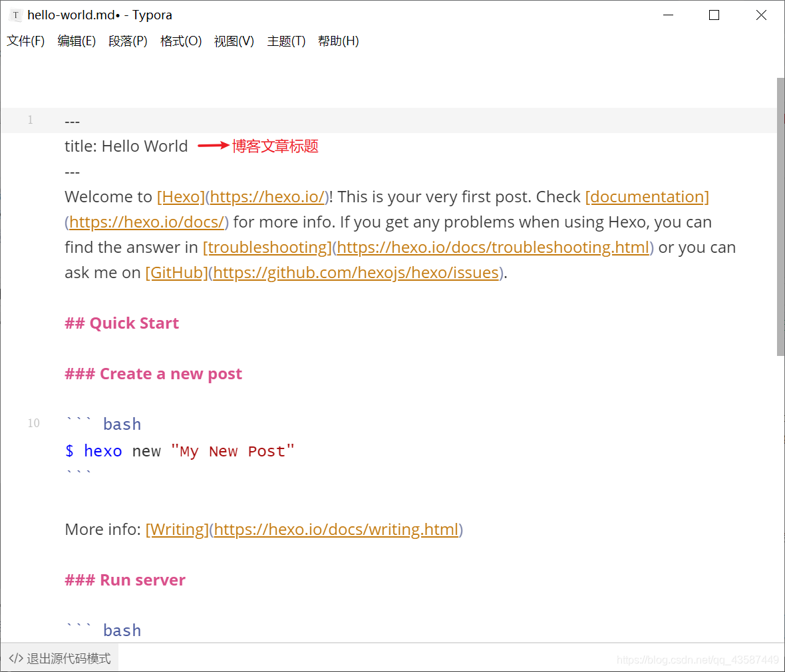
Task: Open the 编辑(E) menu
Action: point(77,41)
